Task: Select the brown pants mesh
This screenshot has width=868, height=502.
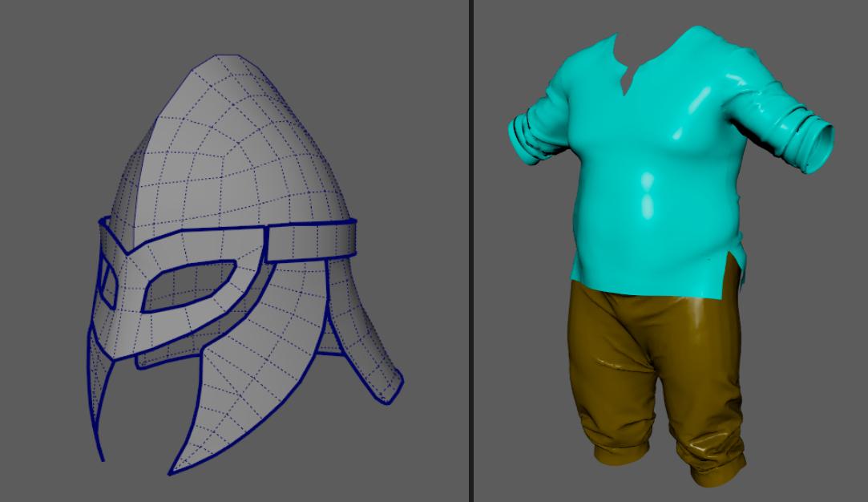Action: 659,383
